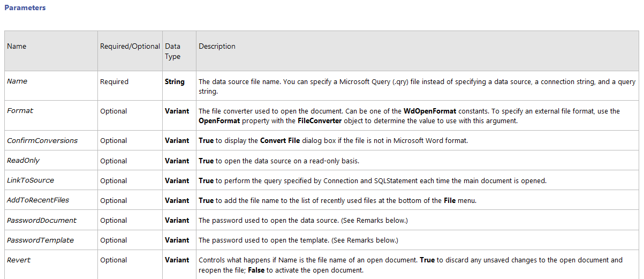Select the Format parameter name
The image size is (644, 279).
(20, 111)
